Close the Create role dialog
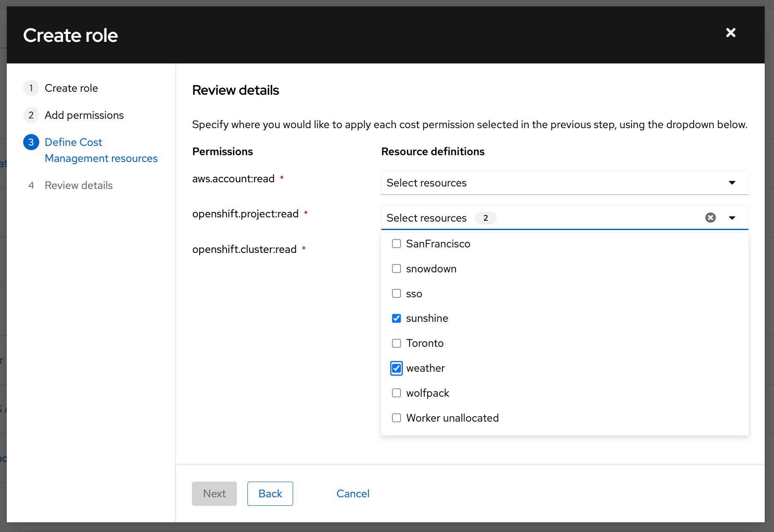The image size is (774, 532). [x=730, y=33]
